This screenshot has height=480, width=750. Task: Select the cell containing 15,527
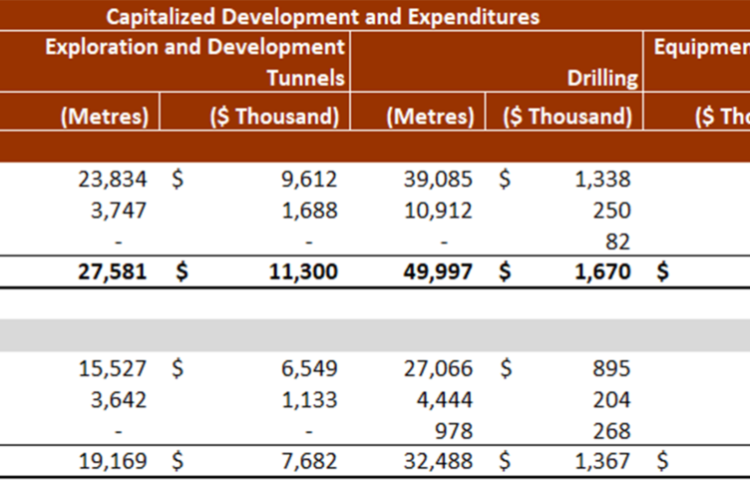(x=112, y=368)
